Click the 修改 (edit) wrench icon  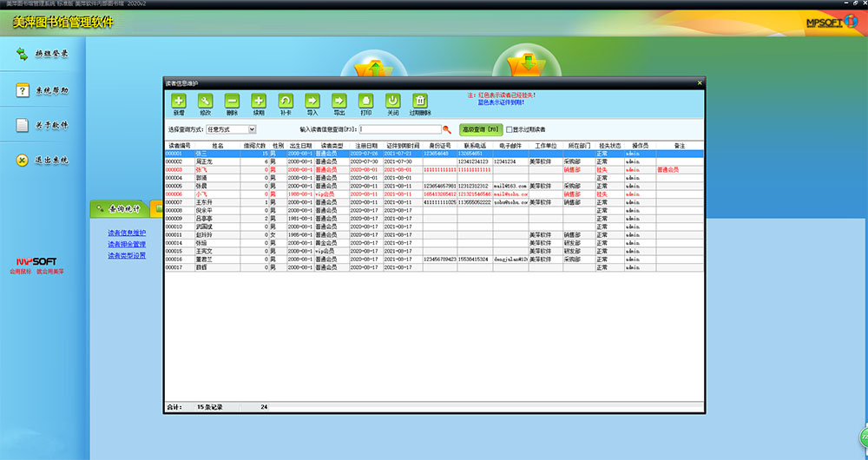pyautogui.click(x=205, y=102)
